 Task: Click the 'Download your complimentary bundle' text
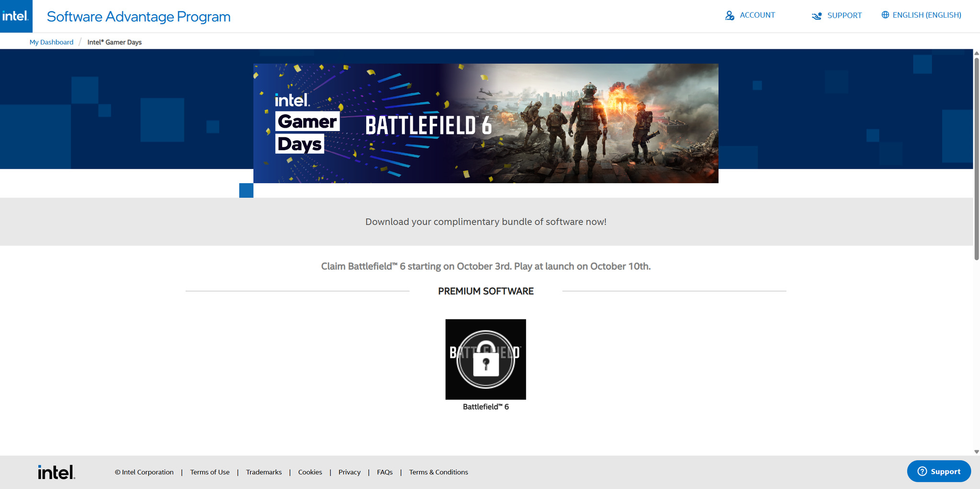tap(486, 222)
